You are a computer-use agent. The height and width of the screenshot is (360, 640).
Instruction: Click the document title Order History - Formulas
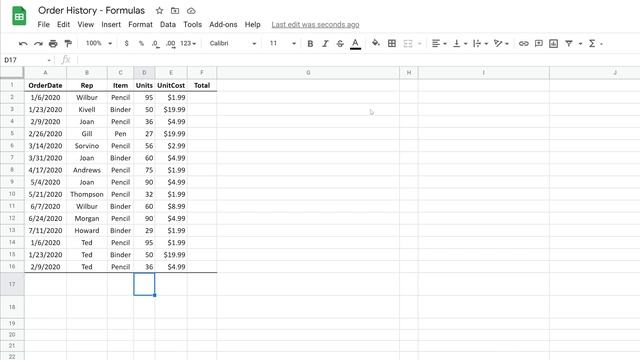click(x=91, y=11)
